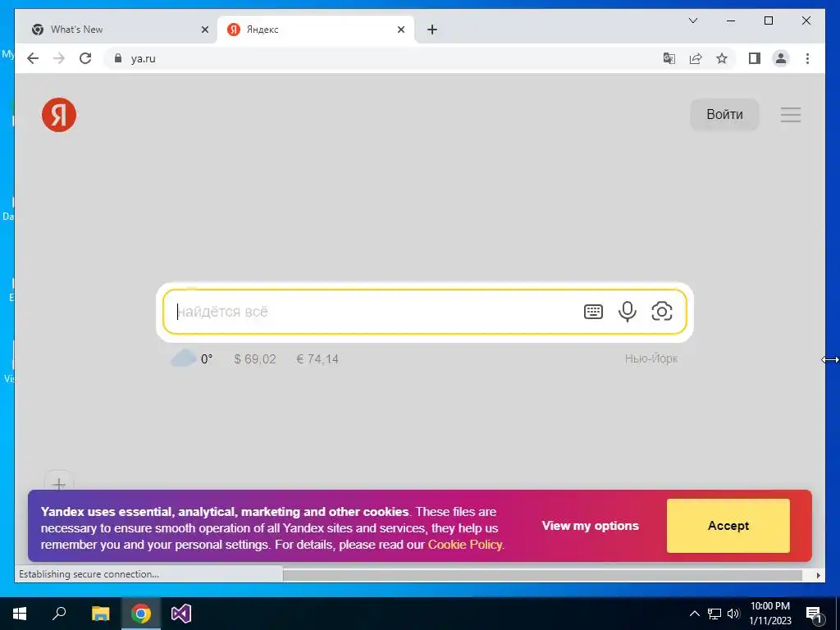This screenshot has width=840, height=630.
Task: Open Windows notification center
Action: point(814,614)
